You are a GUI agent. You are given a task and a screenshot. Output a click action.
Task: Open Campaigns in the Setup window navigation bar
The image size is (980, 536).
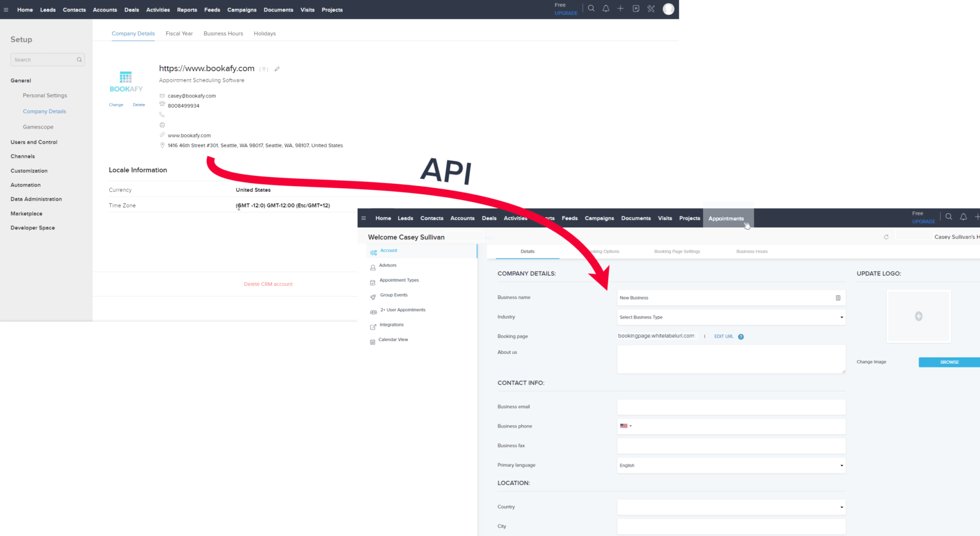click(x=242, y=10)
